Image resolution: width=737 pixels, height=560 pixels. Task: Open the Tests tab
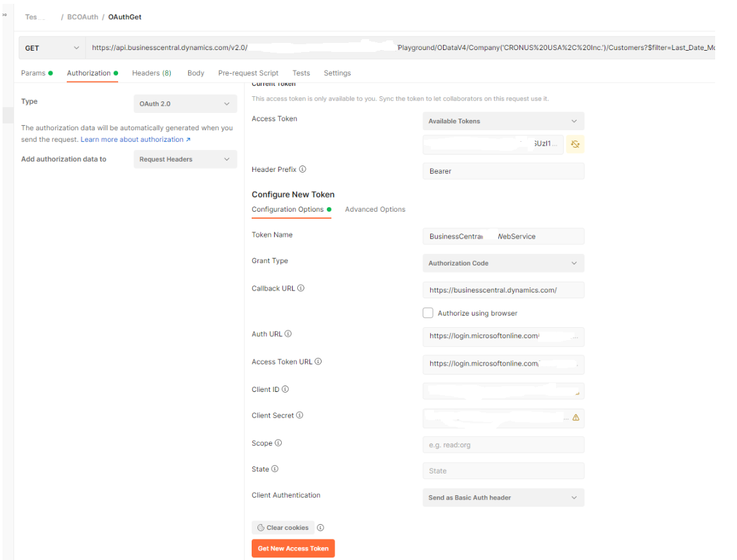301,73
